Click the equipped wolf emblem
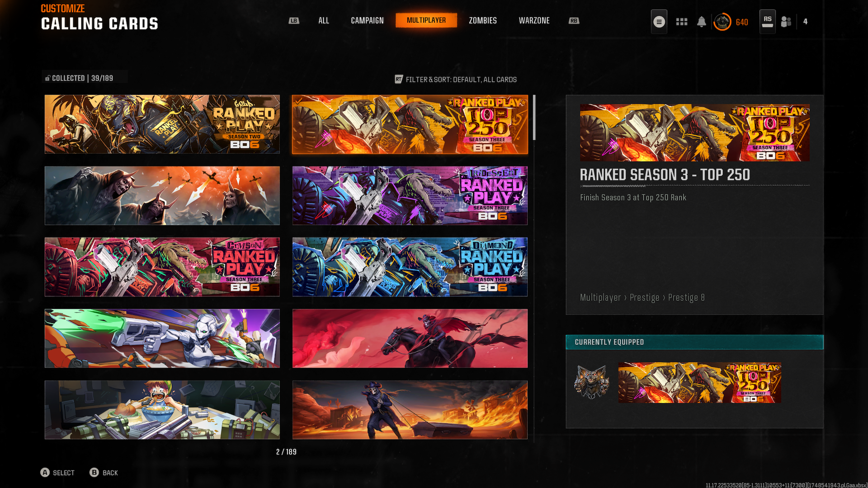Screen dimensions: 868x488 pos(592,383)
